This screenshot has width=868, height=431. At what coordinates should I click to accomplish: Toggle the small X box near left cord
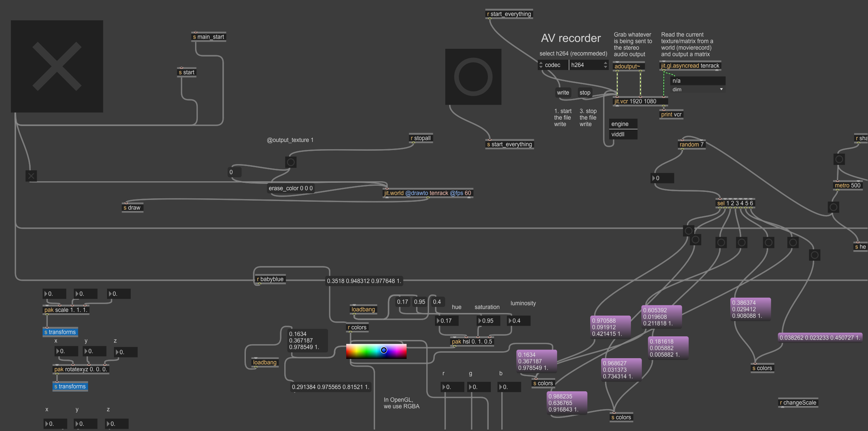point(31,176)
